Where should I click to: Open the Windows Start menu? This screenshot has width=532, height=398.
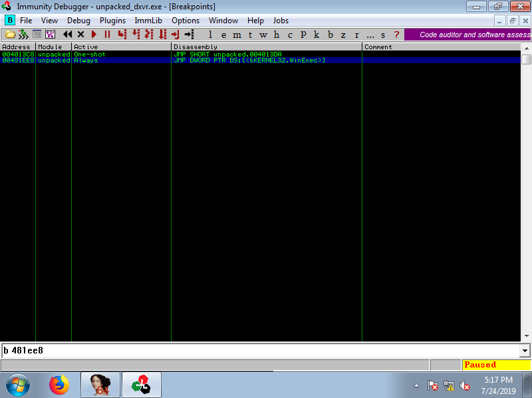click(18, 385)
